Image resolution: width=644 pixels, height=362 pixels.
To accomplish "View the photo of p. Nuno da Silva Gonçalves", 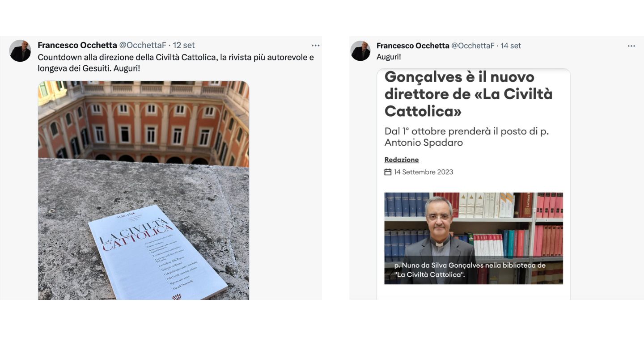I will coord(474,238).
